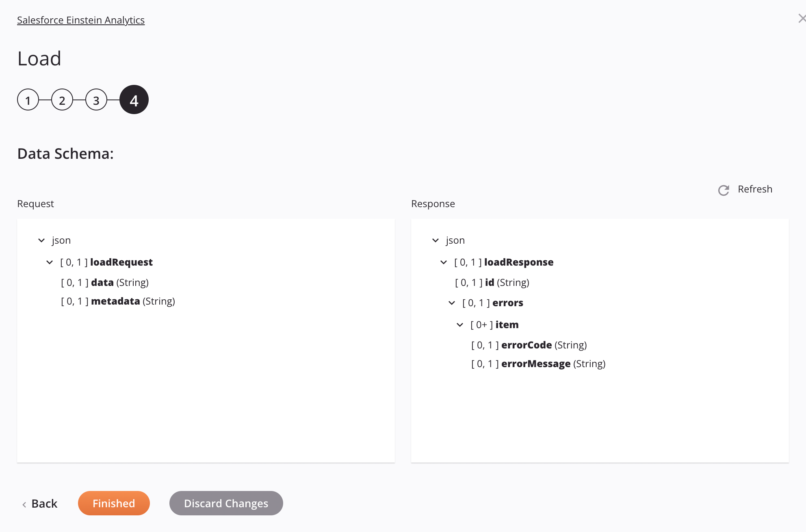Image resolution: width=806 pixels, height=532 pixels.
Task: Click the Salesforce Einstein Analytics link
Action: coord(81,19)
